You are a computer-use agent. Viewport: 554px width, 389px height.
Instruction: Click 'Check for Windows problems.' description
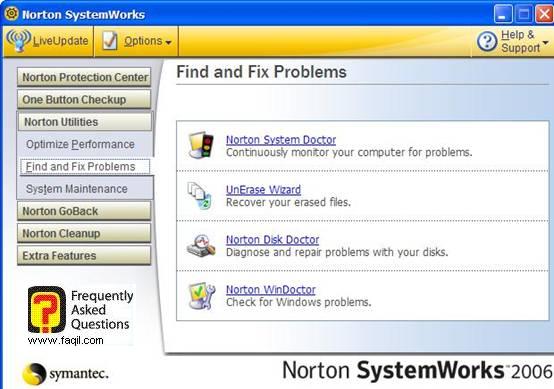click(x=299, y=302)
